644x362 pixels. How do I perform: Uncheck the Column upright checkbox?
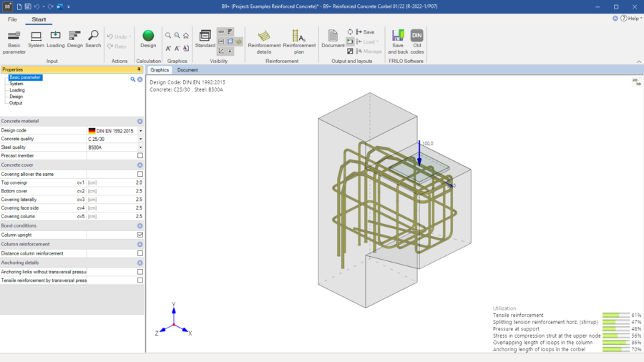click(x=140, y=235)
